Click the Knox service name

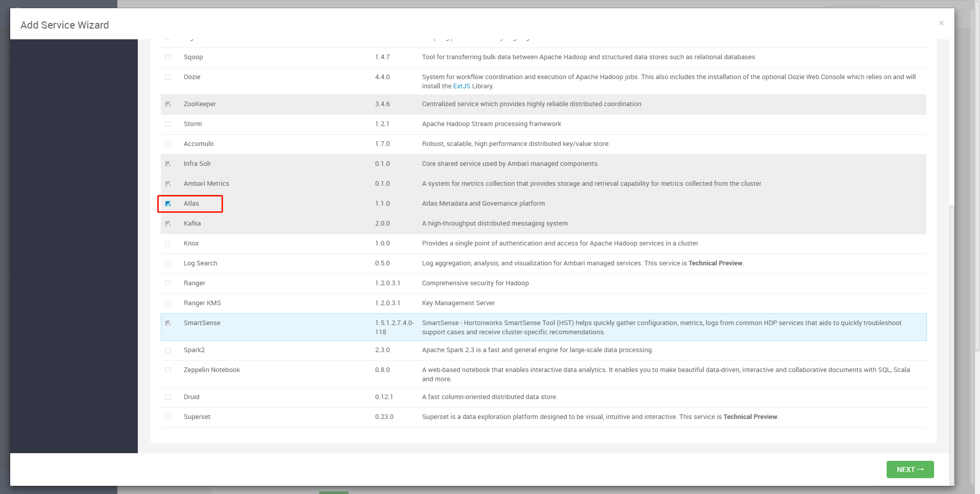click(x=191, y=243)
